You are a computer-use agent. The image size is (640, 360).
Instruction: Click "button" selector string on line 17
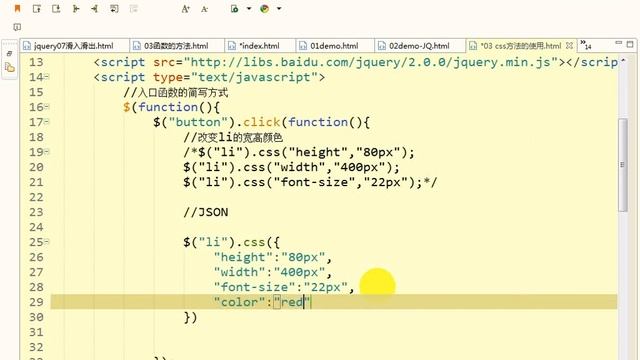click(198, 122)
